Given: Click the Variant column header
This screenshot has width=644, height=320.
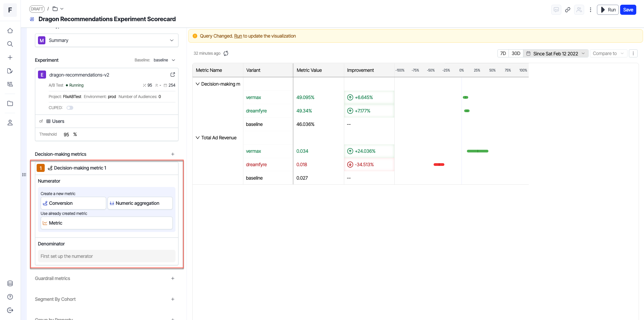Looking at the screenshot, I should coord(268,70).
